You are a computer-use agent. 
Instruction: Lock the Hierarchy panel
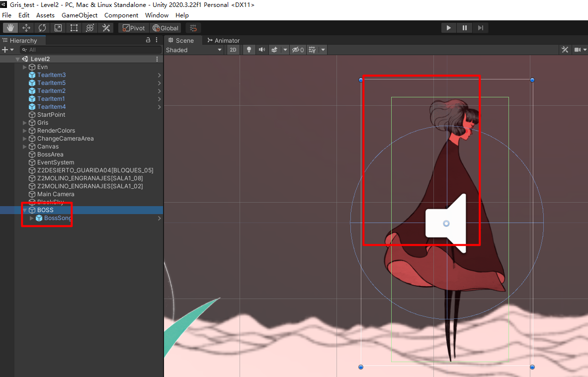148,40
